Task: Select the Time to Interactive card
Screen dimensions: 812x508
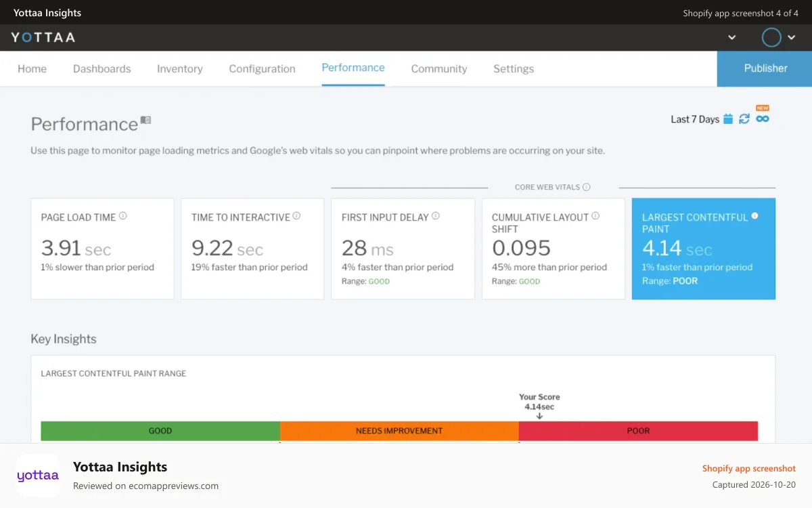Action: coord(252,249)
